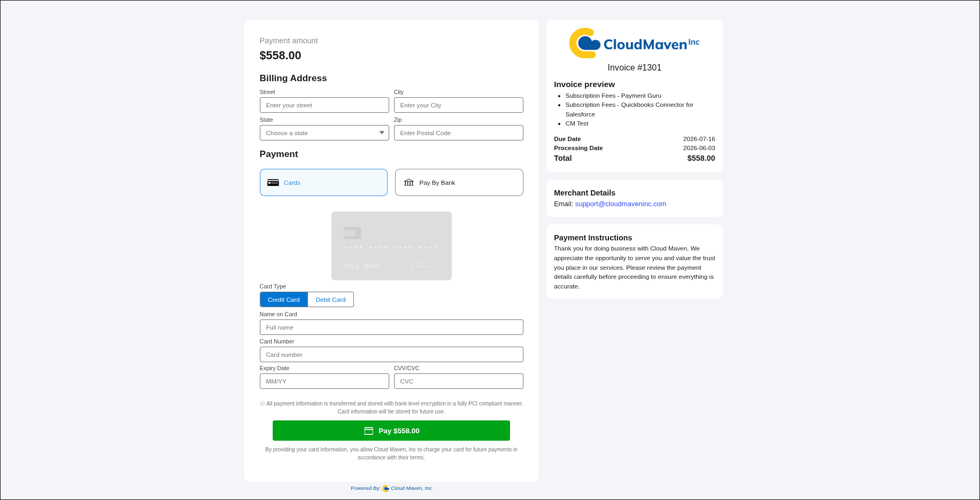Focus the Card Number field
The width and height of the screenshot is (980, 500).
click(x=391, y=355)
